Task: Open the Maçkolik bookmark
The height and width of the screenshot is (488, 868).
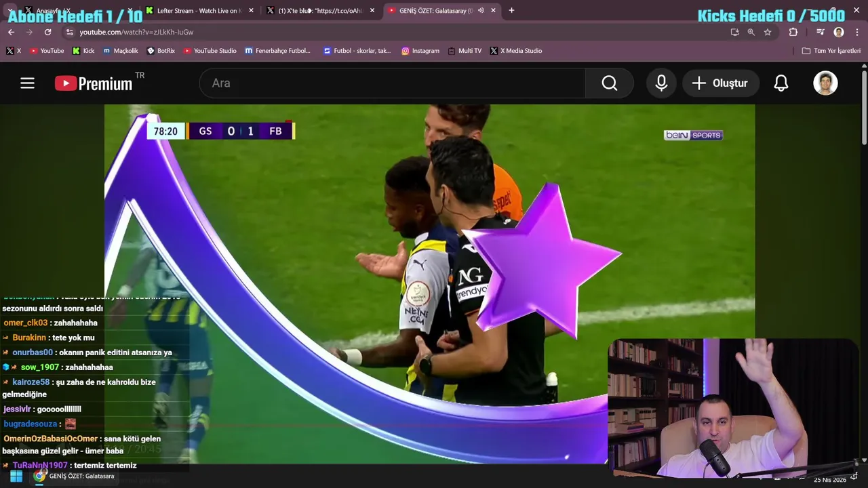Action: (x=121, y=51)
